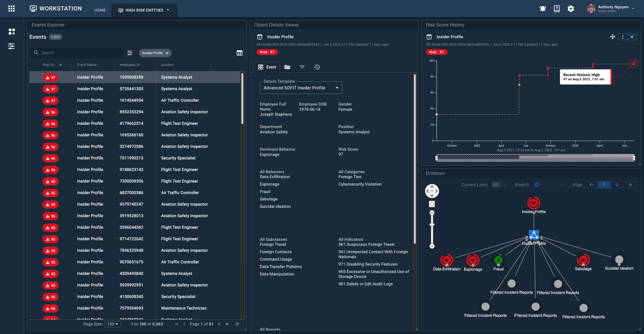This screenshot has width=644, height=334.
Task: Open the Page Size dropdown at the bottom
Action: (x=113, y=324)
